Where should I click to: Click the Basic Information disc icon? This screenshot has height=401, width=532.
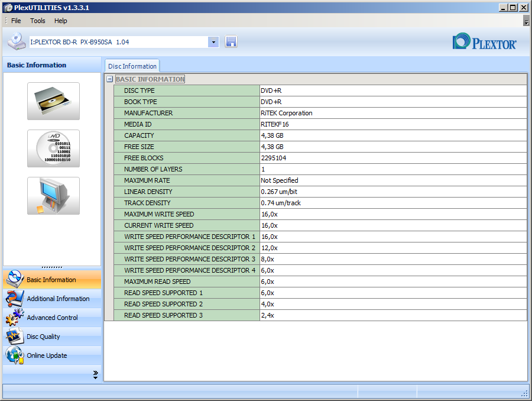click(x=15, y=279)
